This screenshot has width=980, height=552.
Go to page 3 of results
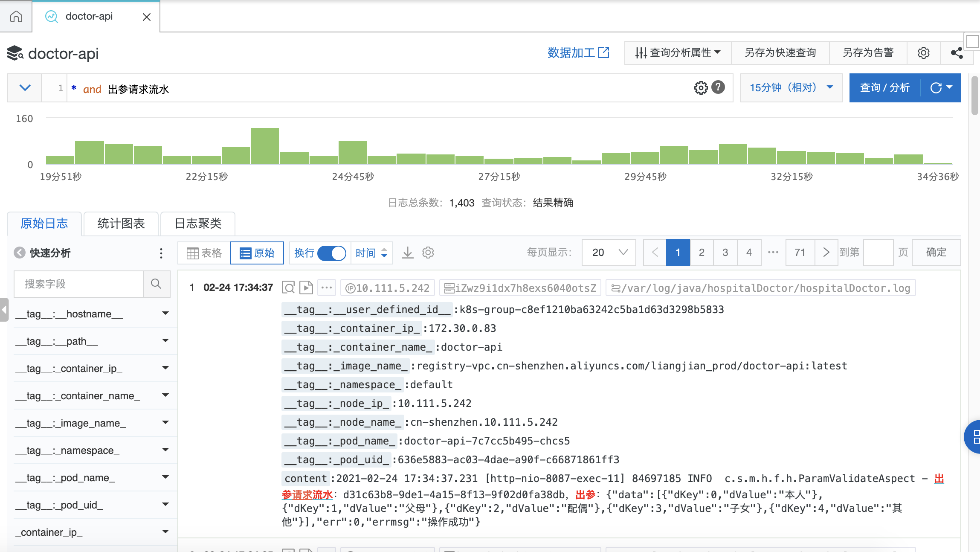coord(725,253)
